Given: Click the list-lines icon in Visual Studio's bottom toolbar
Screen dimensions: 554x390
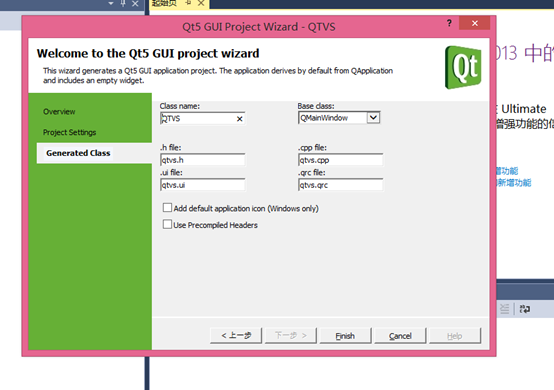Looking at the screenshot, I should tap(505, 309).
